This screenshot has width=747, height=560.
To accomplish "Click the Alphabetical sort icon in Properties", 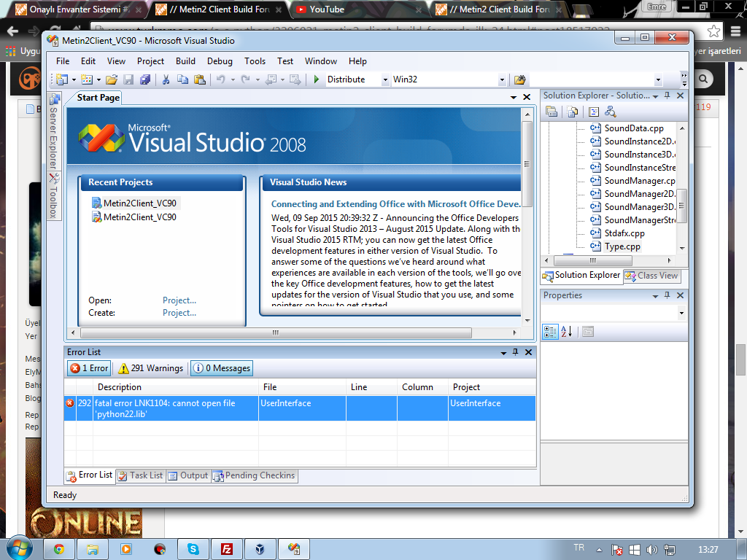I will (566, 332).
